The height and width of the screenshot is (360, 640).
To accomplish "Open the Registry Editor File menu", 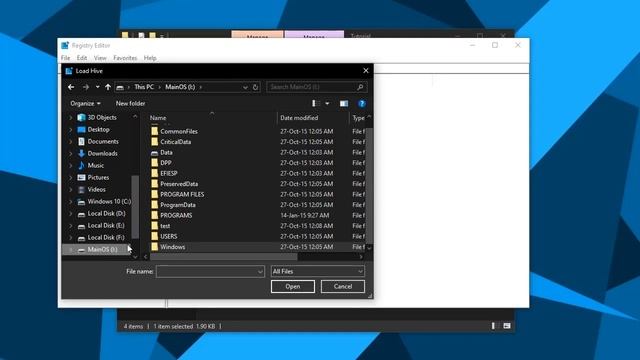I will [x=65, y=58].
